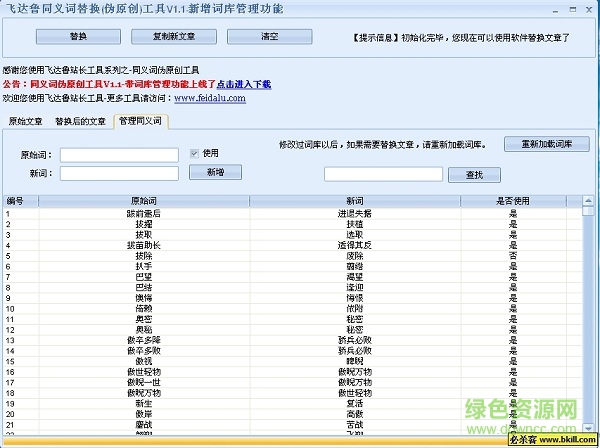Select the 傲世轻物 cell in row 16

tap(144, 372)
